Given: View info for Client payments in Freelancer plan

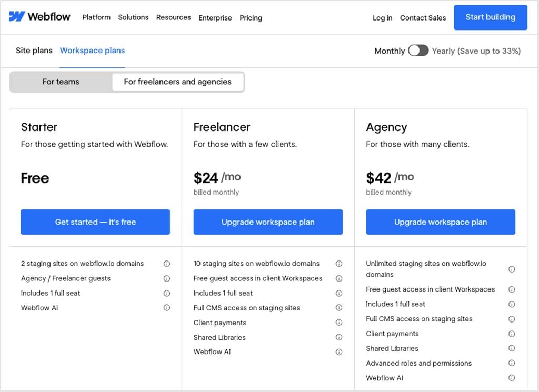Looking at the screenshot, I should coord(340,323).
